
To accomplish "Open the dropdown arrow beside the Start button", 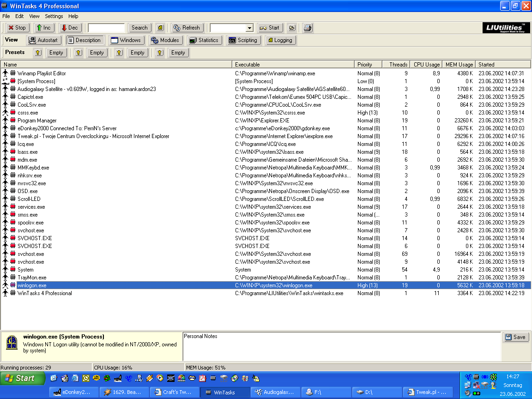I will tap(249, 28).
